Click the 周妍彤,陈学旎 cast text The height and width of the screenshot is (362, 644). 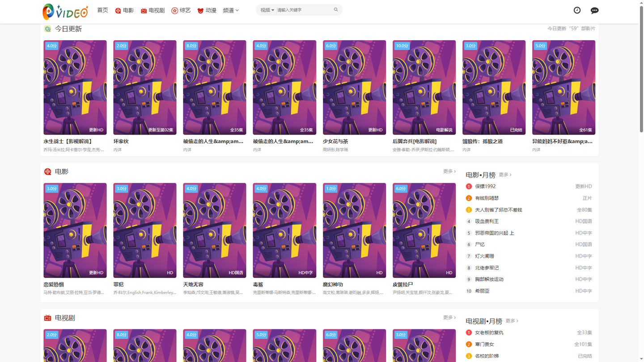click(x=335, y=150)
